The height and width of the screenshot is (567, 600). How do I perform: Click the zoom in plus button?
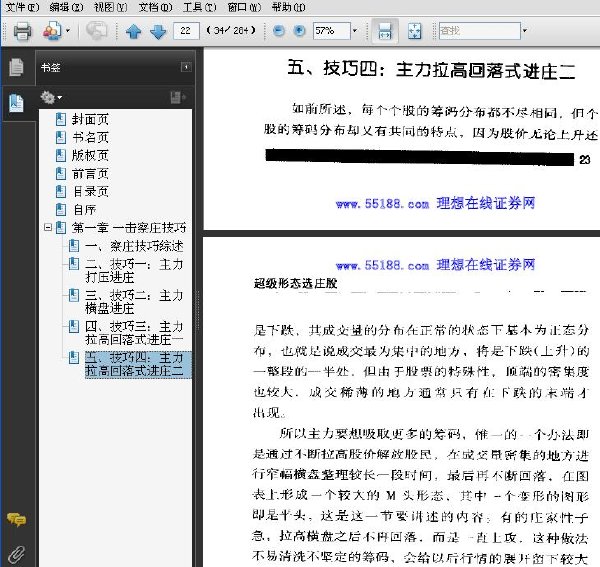pyautogui.click(x=299, y=31)
